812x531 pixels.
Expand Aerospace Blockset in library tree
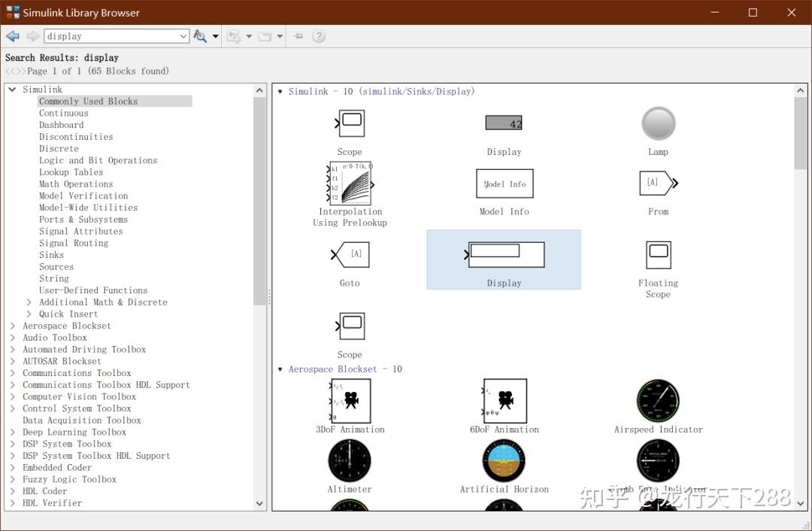[13, 326]
